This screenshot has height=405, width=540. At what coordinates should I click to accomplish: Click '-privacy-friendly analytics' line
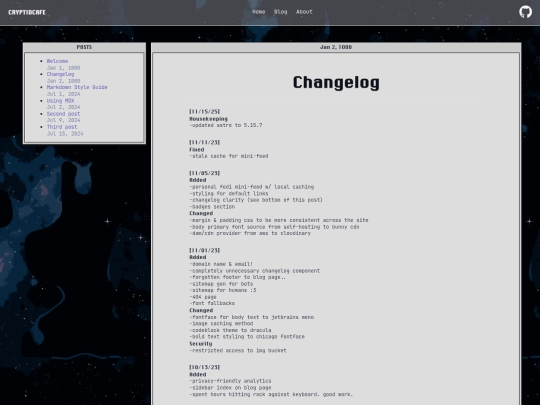[230, 381]
